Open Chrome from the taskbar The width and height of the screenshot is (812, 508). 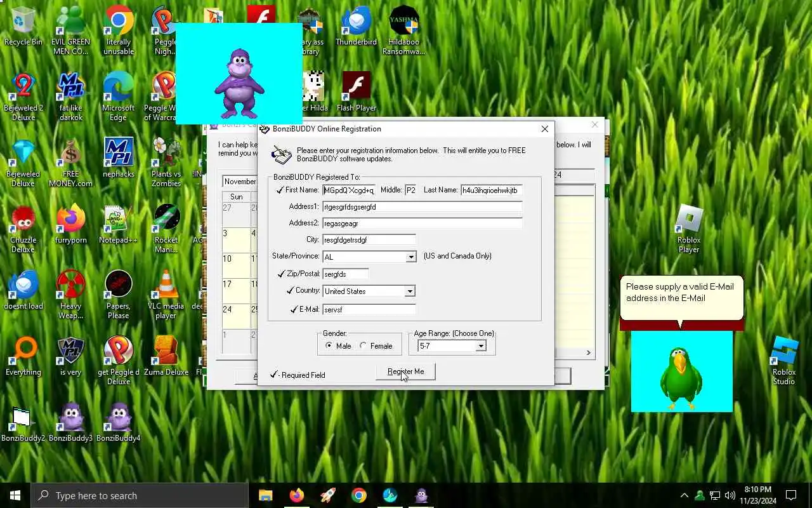click(x=359, y=495)
